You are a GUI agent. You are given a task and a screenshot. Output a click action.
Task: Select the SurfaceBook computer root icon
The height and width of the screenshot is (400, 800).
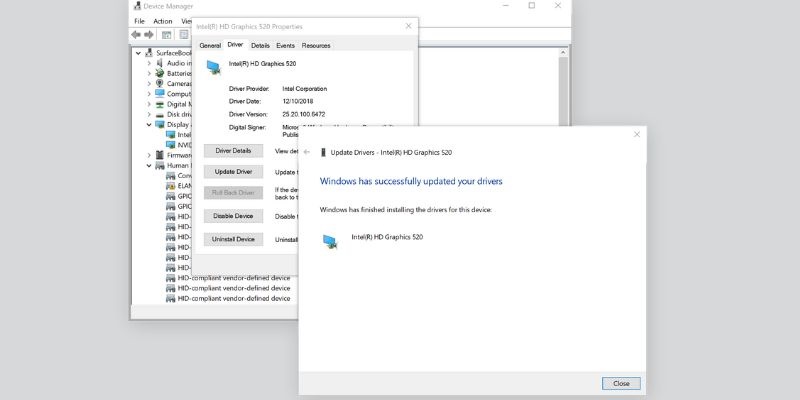coord(149,53)
